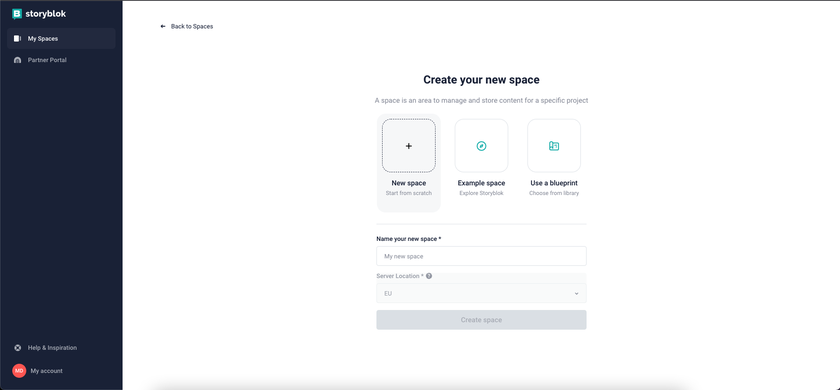Click the back arrow icon to Spaces
This screenshot has width=840, height=390.
[163, 26]
